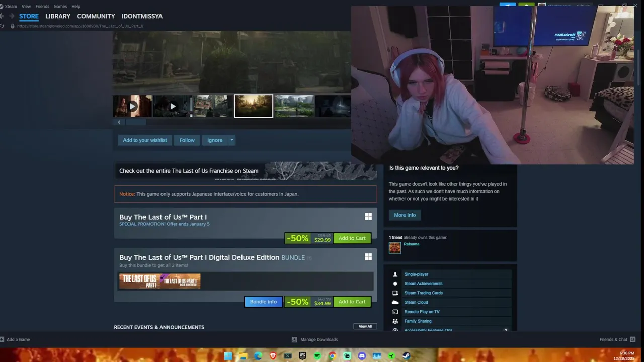Image resolution: width=644 pixels, height=362 pixels.
Task: Click Rafsama's friend avatar
Action: point(395,248)
